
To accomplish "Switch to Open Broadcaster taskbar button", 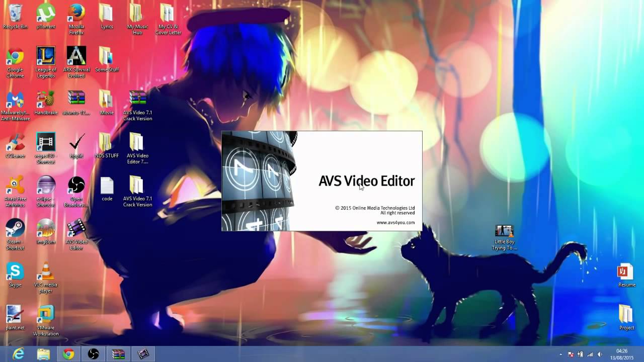I will tap(94, 354).
